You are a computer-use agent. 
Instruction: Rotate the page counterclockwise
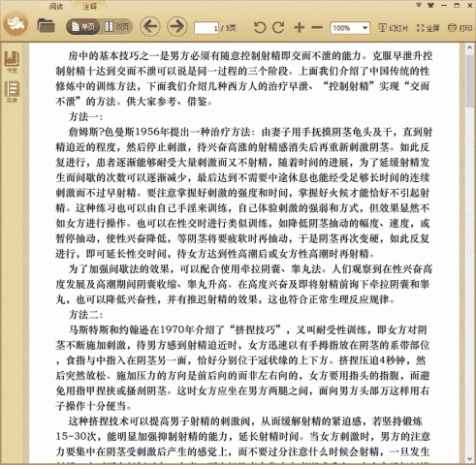point(260,28)
